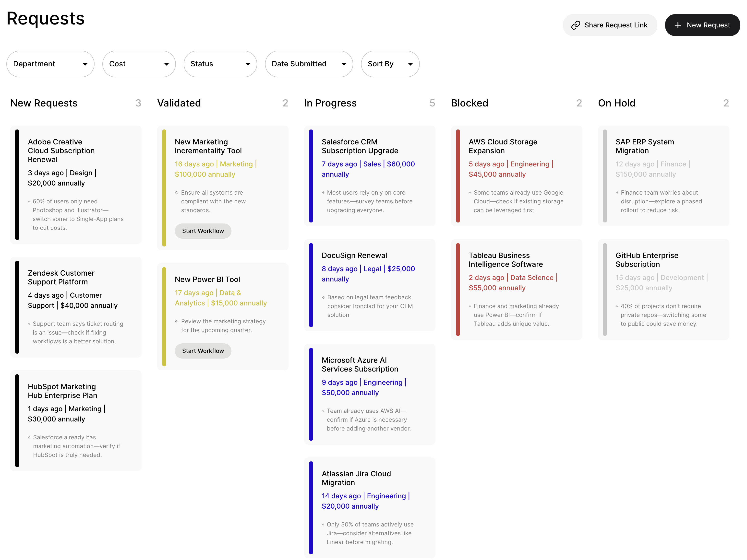Image resolution: width=747 pixels, height=560 pixels.
Task: Click "2 days ago | Data Science | $55,000 annually"
Action: [513, 283]
